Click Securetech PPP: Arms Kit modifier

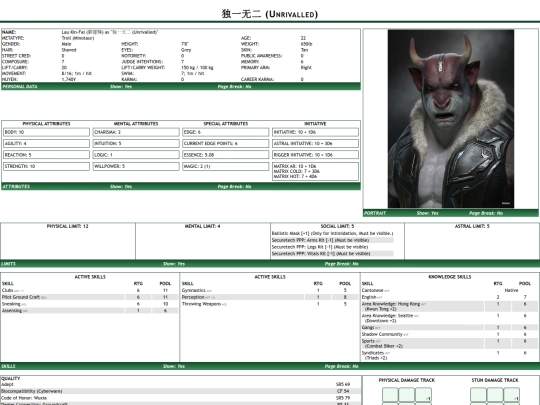(x=332, y=240)
